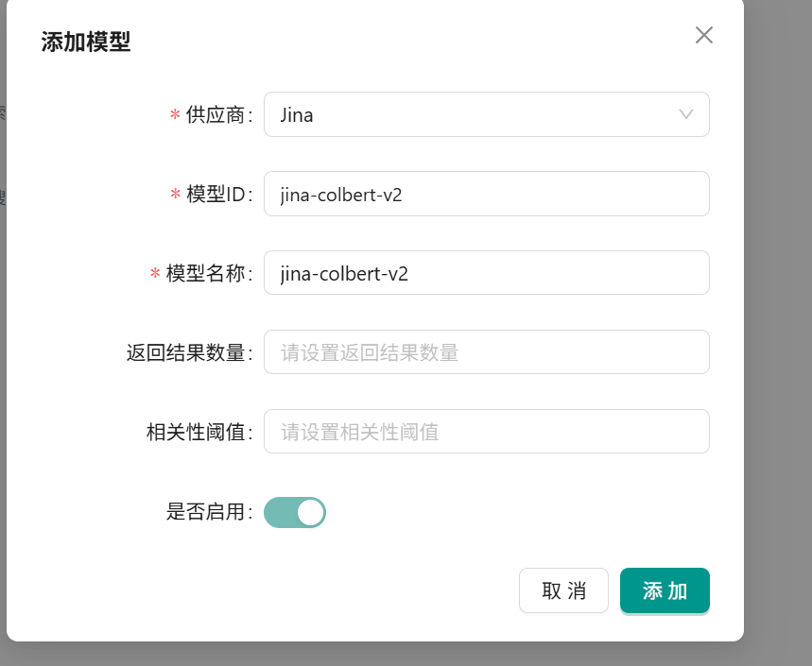Close the 添加模型 dialog with the X icon
812x666 pixels.
tap(703, 36)
